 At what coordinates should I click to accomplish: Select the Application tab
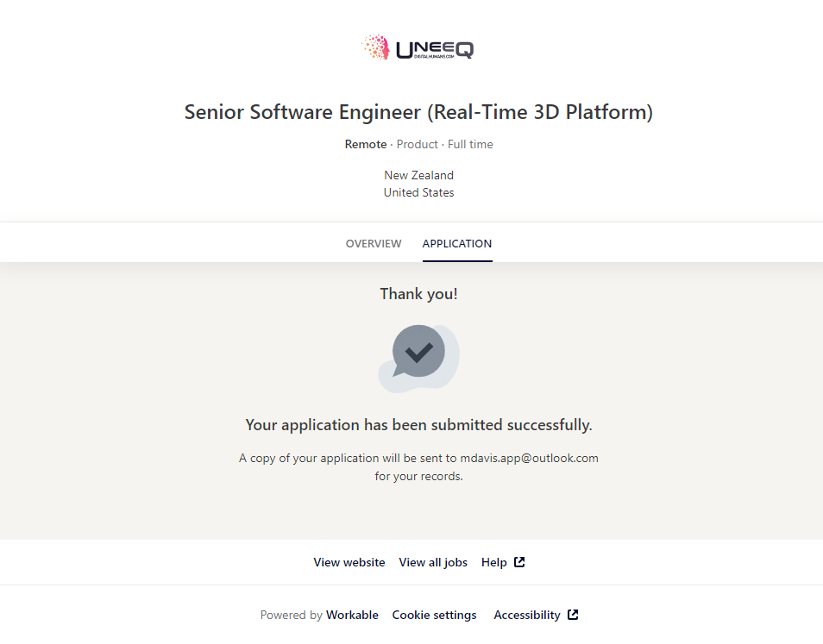point(457,244)
